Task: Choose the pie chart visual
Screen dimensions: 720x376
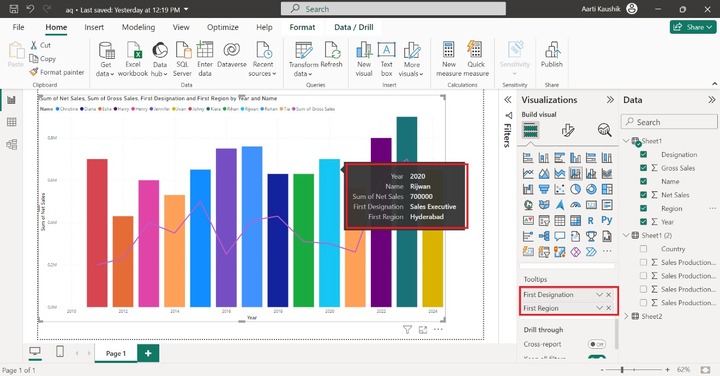Action: (575, 189)
